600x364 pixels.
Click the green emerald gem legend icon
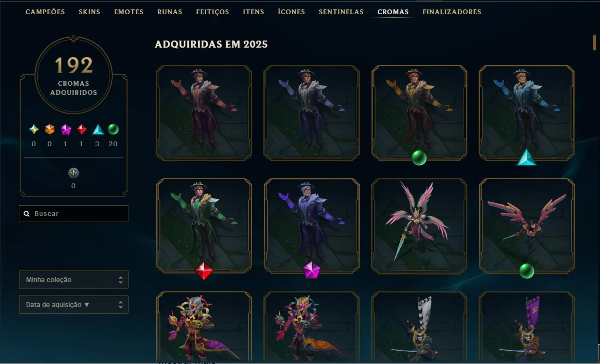click(113, 129)
